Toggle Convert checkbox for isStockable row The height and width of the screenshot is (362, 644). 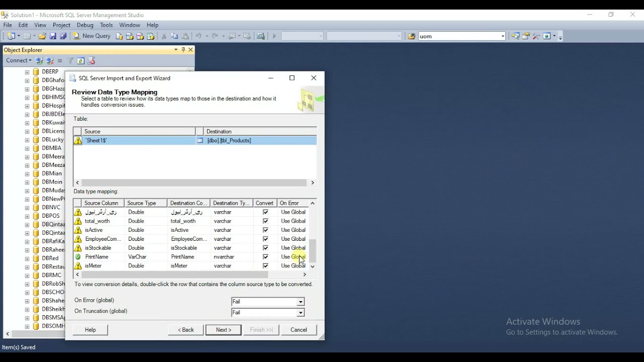266,248
